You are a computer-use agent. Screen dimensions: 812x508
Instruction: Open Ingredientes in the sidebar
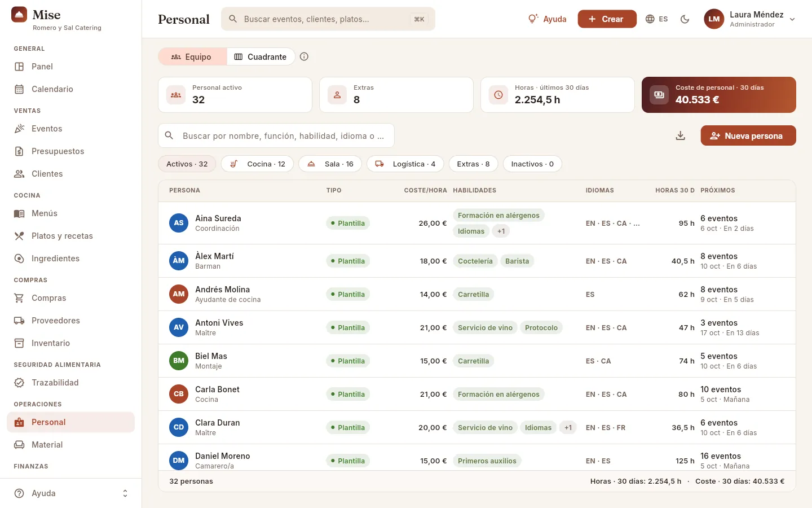click(x=70, y=259)
